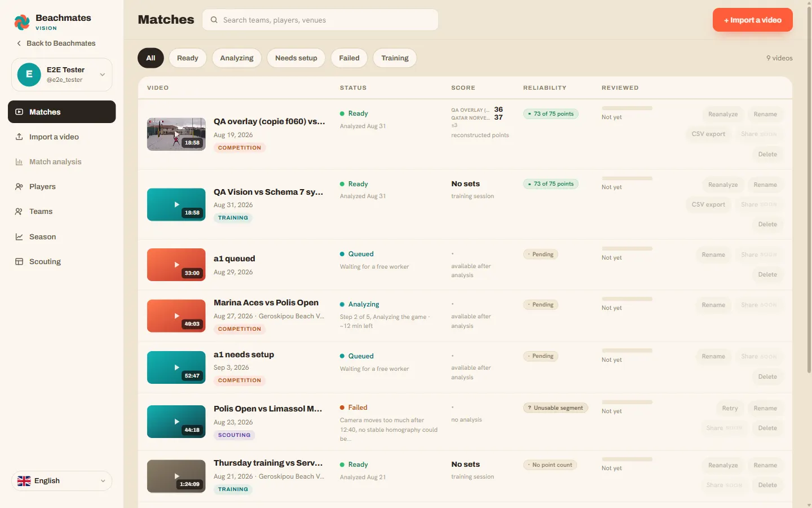Reanalyze the QA overlay match
Screen dimensions: 812x508
(x=723, y=114)
